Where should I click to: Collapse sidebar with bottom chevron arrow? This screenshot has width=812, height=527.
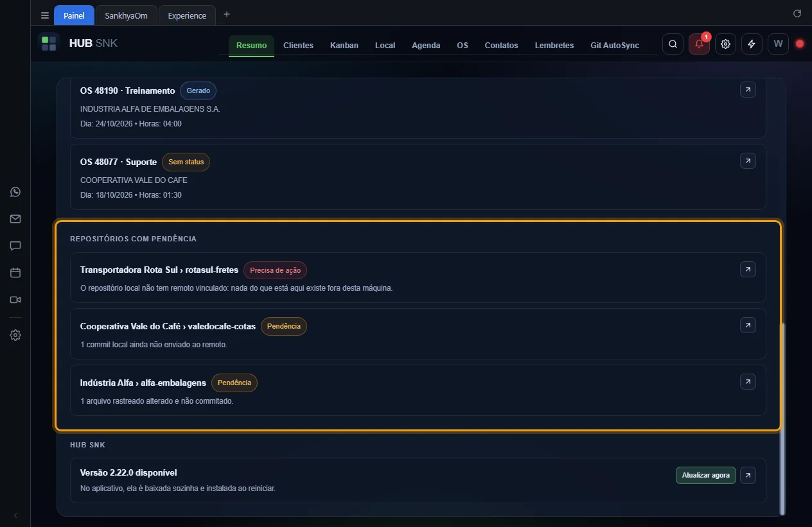click(x=15, y=515)
